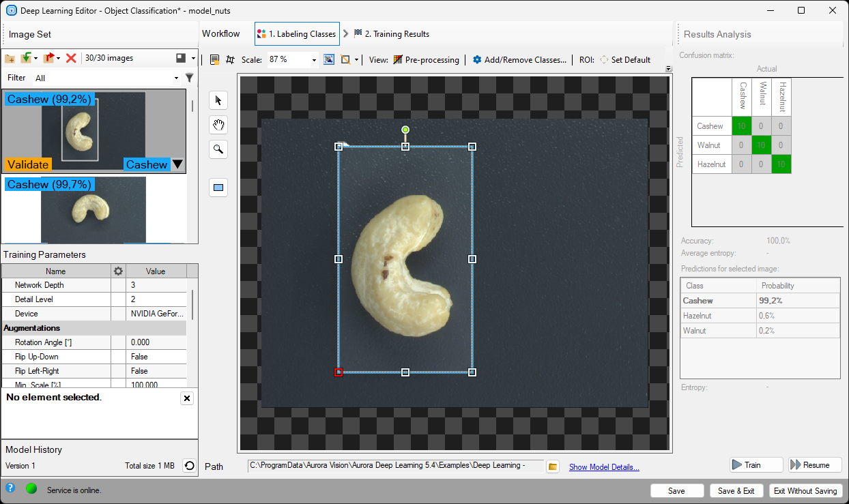Image resolution: width=849 pixels, height=504 pixels.
Task: Select the rectangle ROI drawing tool
Action: point(218,188)
